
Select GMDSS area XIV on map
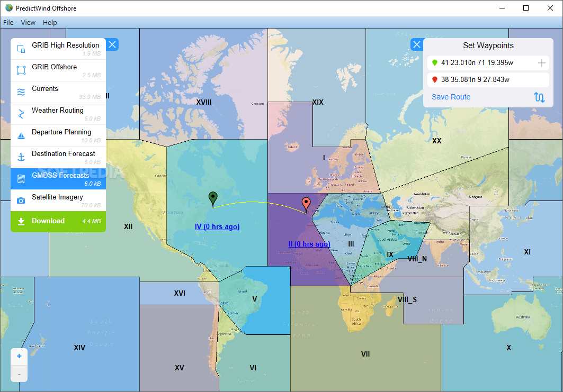point(79,348)
